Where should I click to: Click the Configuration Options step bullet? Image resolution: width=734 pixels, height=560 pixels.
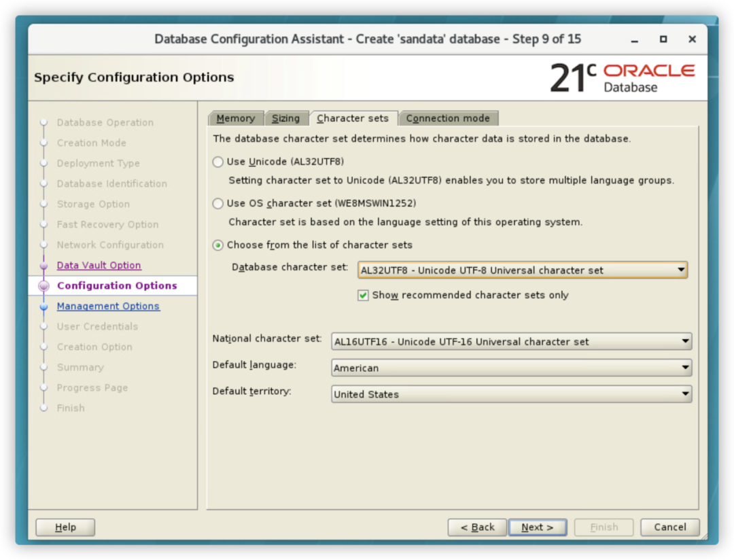click(x=44, y=286)
